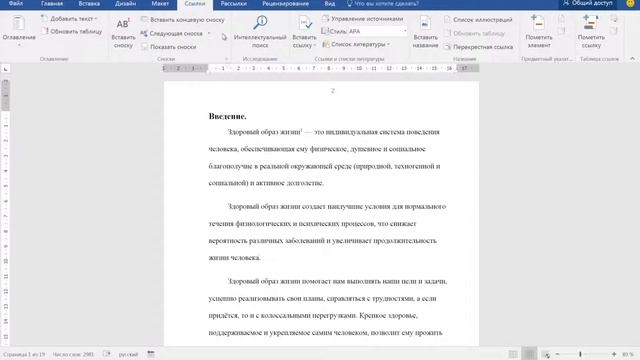Click the macro recording icon in status bar
640x360 pixels.
[x=151, y=354]
